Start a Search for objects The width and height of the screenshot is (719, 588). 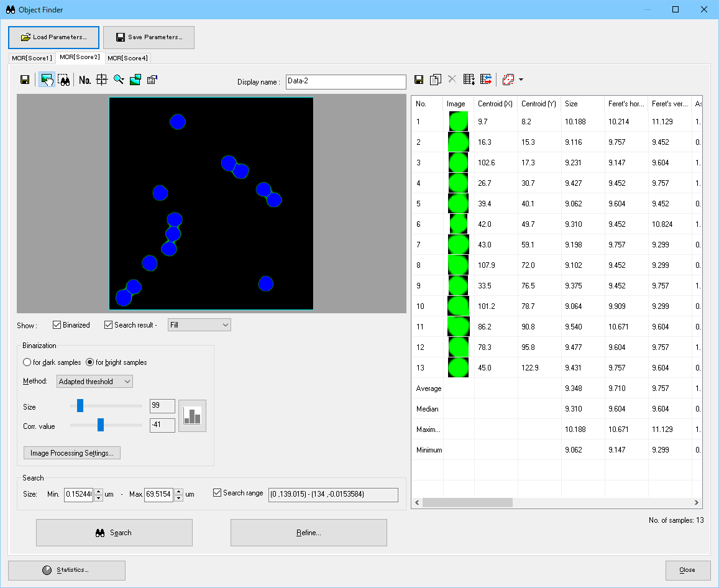[114, 533]
